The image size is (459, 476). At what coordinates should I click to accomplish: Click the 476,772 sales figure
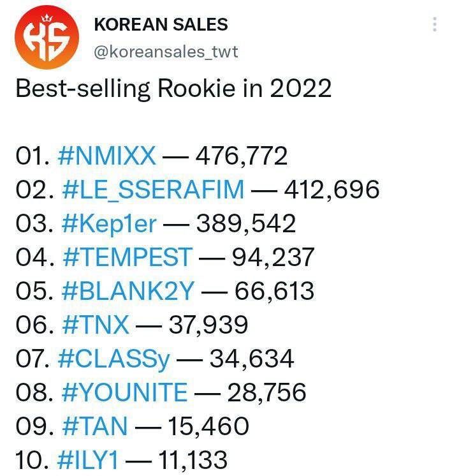click(x=242, y=156)
